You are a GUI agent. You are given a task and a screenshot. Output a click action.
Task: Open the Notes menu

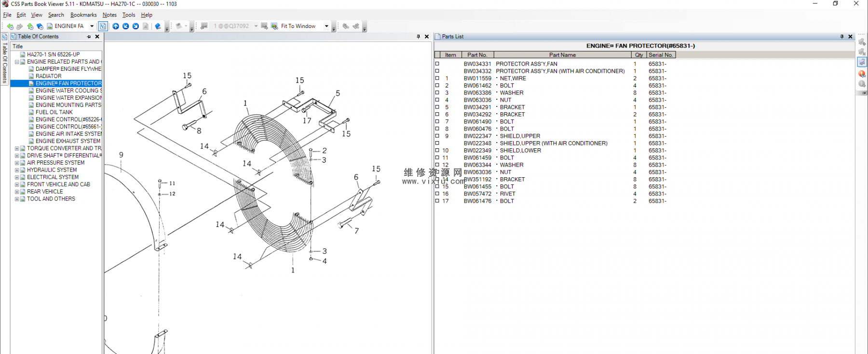(x=109, y=15)
